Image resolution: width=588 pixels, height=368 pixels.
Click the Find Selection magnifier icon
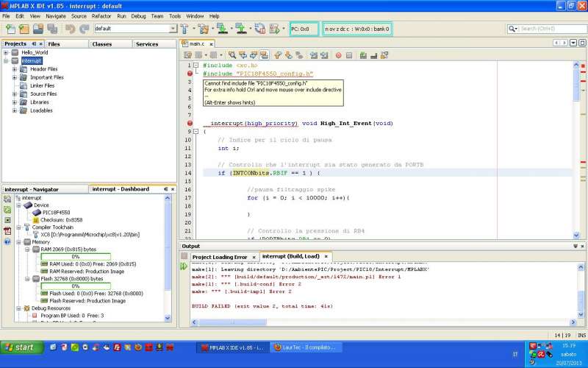click(x=232, y=55)
